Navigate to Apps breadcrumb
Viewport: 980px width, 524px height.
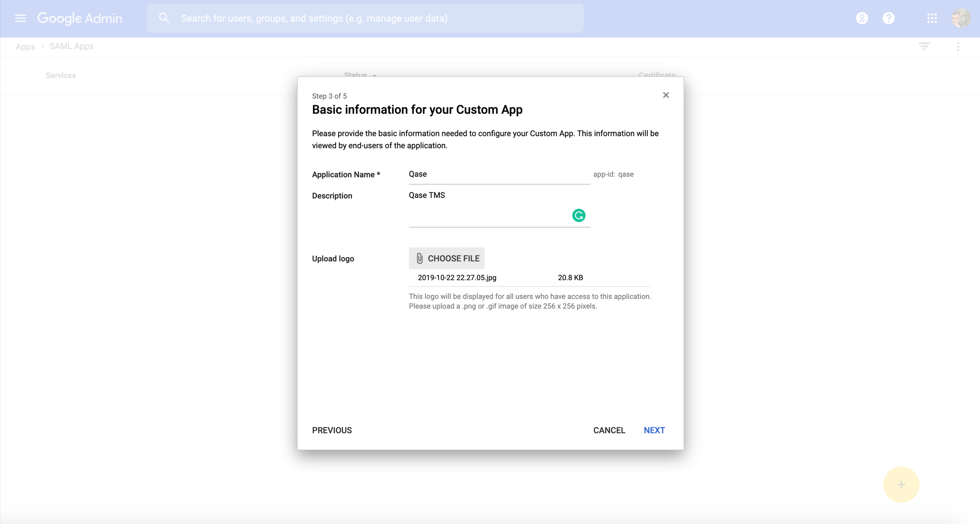click(25, 46)
